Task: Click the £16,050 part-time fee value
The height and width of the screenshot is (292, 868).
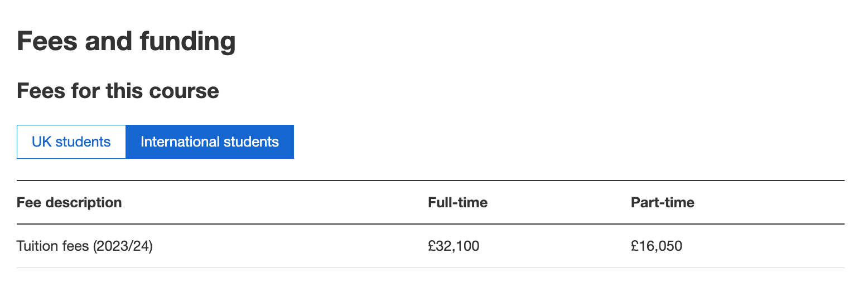Action: pyautogui.click(x=656, y=246)
